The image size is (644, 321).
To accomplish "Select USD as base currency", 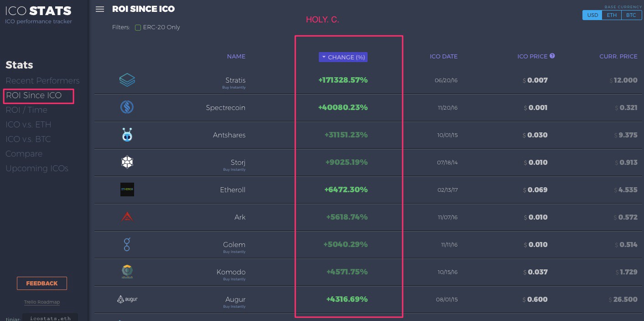I will tap(592, 15).
